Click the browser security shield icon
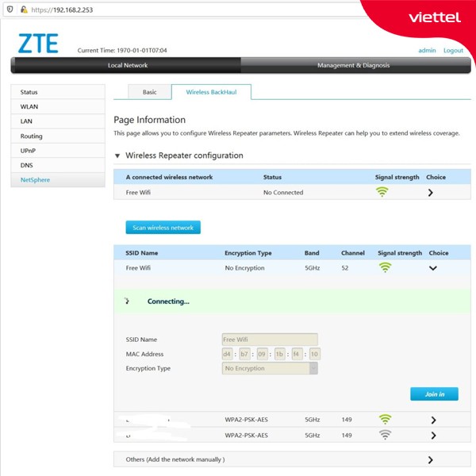Screen dimensions: 476x476 click(x=9, y=9)
